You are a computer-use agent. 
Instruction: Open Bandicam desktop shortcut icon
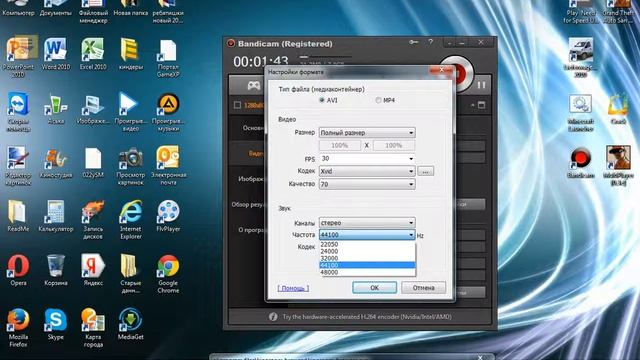coord(580,162)
